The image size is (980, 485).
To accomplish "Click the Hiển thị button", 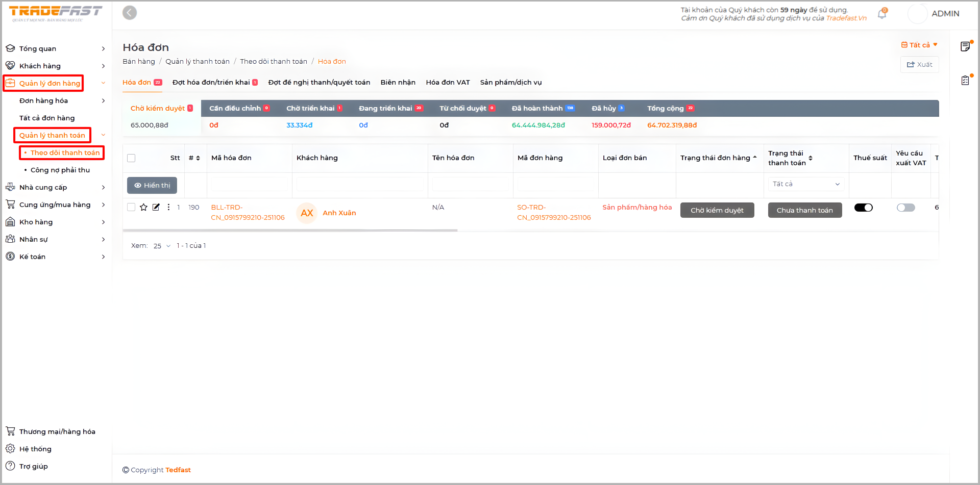I will click(x=152, y=186).
